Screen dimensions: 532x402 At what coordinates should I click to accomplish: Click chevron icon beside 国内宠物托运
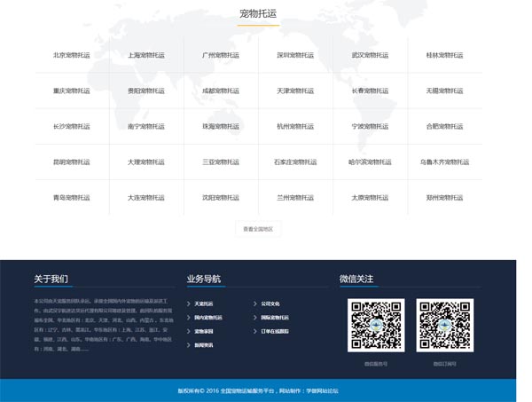pos(189,317)
